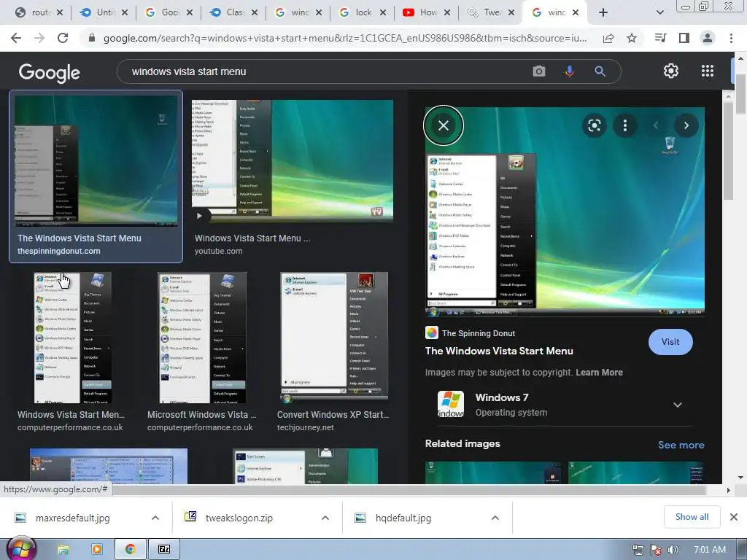747x560 pixels.
Task: Click the volume speaker tray icon
Action: pyautogui.click(x=673, y=550)
